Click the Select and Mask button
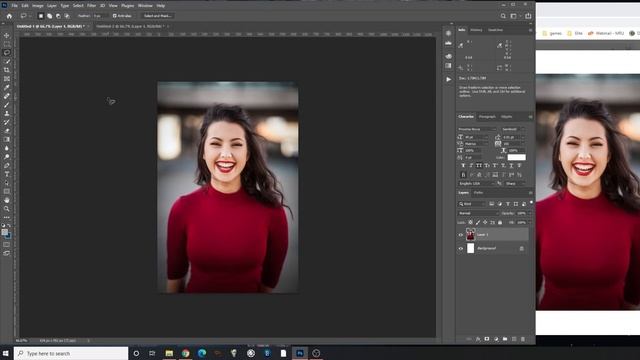The width and height of the screenshot is (640, 360). [157, 16]
